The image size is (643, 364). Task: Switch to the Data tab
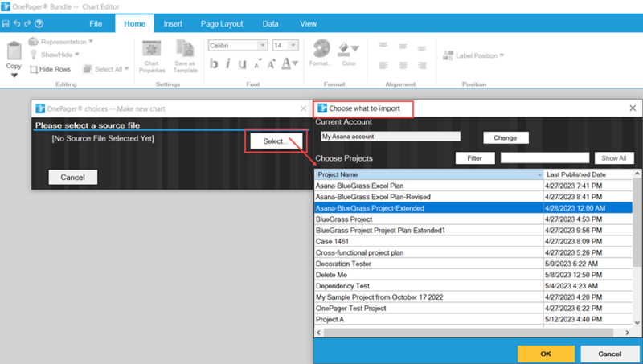(x=270, y=24)
